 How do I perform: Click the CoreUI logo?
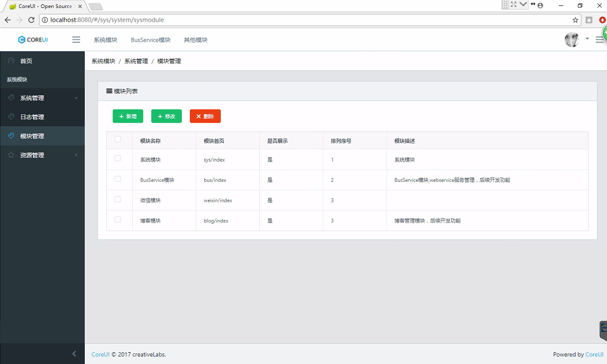tap(33, 40)
